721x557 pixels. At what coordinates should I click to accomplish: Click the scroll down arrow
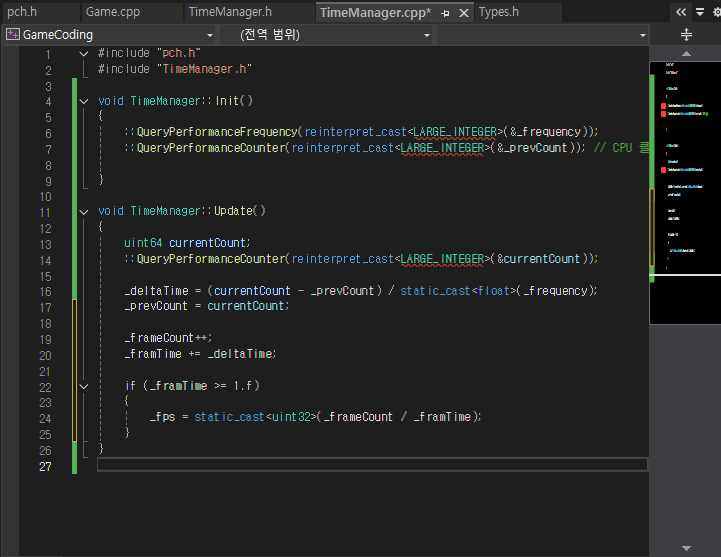[686, 548]
